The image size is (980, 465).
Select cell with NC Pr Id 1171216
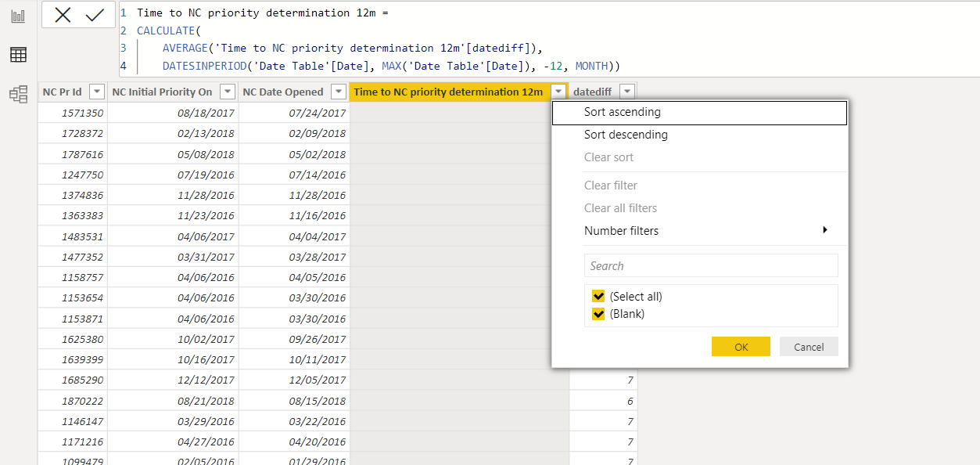coord(73,442)
